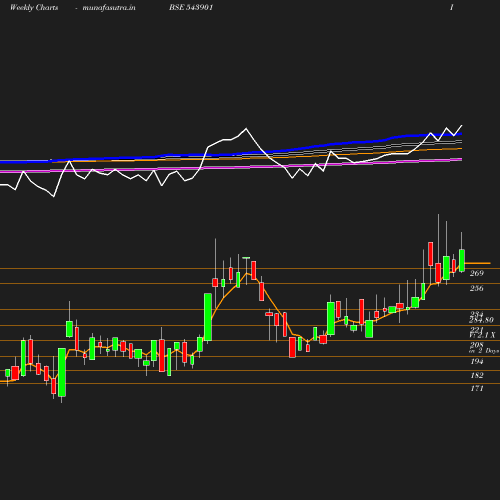Click the "V: 2.1 X" volume label
This screenshot has height=500, width=500.
[x=482, y=335]
